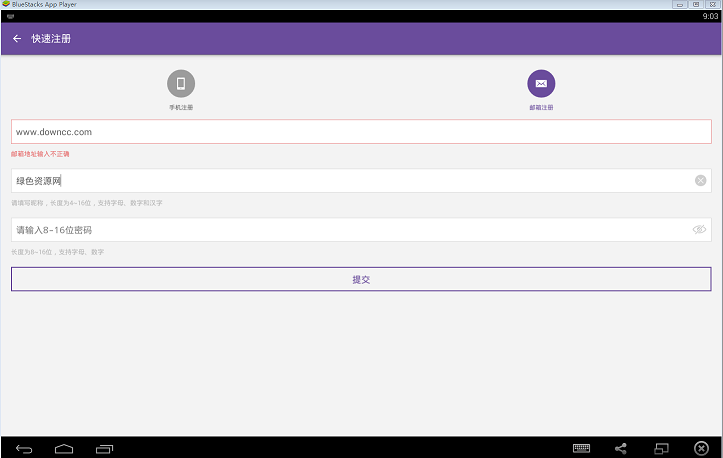This screenshot has width=723, height=458.
Task: Go back using the arrow in the purple header
Action: [17, 39]
